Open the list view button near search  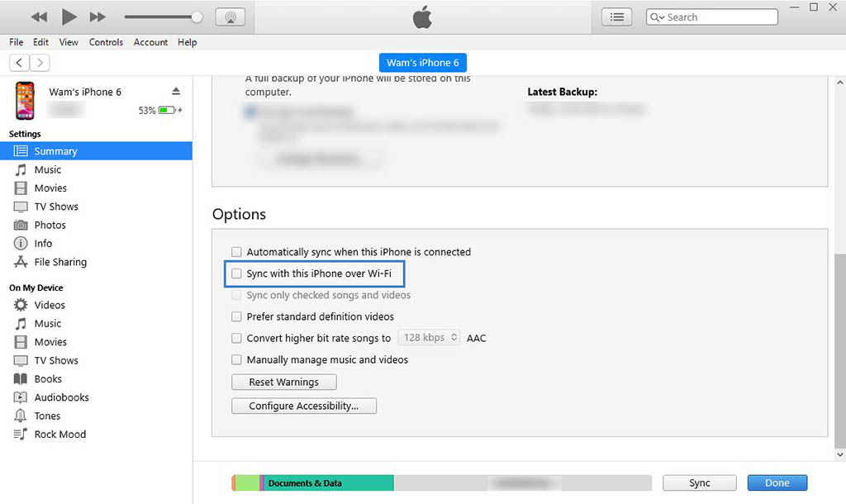(x=616, y=17)
